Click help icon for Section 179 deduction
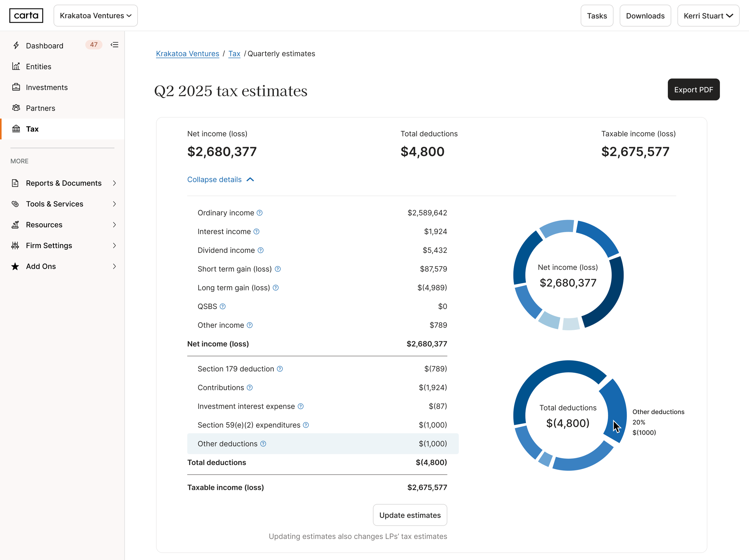 point(280,369)
